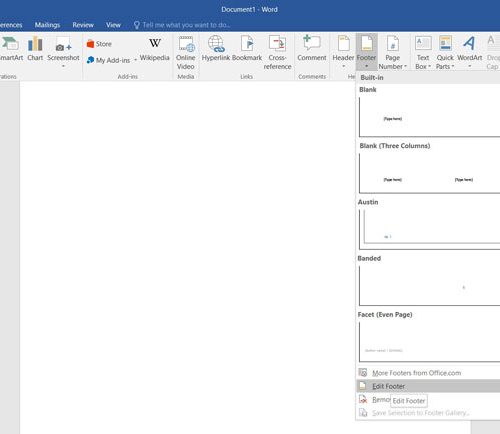Open the Office Store add-ins
Screen dimensions: 500x434
[99, 44]
